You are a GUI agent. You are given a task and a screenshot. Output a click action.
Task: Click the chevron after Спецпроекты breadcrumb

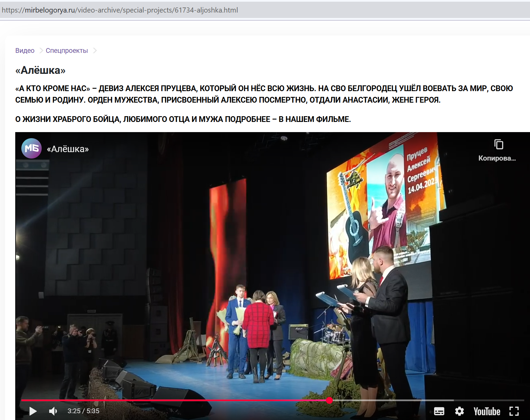[x=95, y=50]
